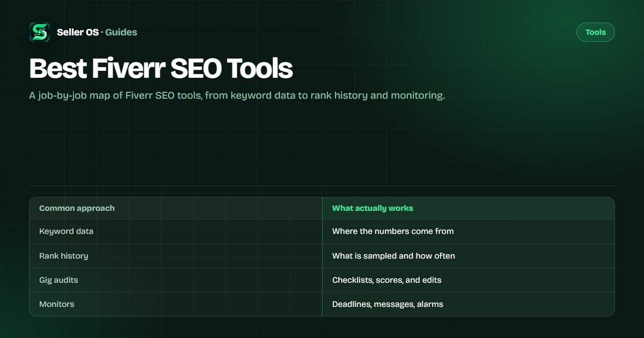Click the Seller OS logo icon
This screenshot has height=338, width=644.
coord(40,32)
